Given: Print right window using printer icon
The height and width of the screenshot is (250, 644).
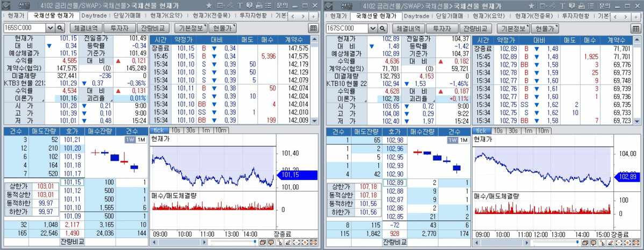Looking at the screenshot, I should pyautogui.click(x=581, y=6).
